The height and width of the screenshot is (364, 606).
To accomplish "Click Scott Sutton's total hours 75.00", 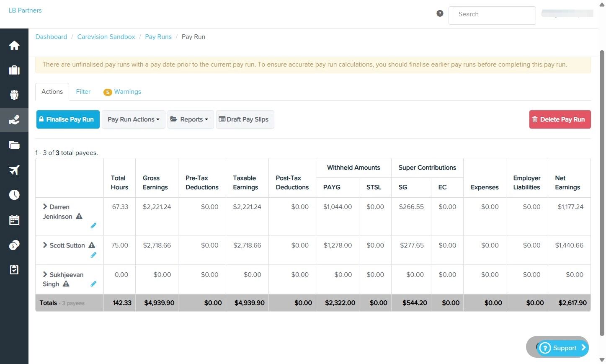I will 120,245.
